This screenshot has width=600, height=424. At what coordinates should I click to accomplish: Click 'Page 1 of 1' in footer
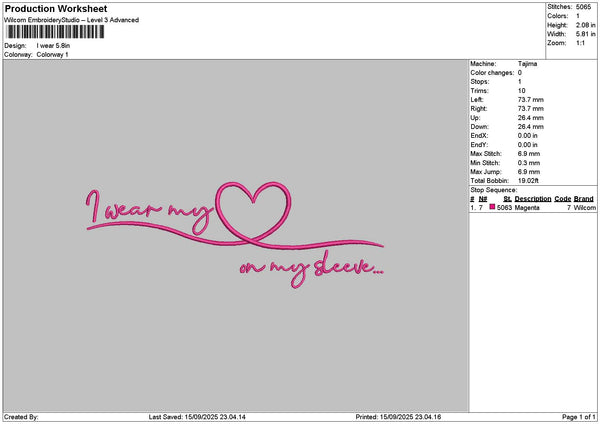(579, 417)
